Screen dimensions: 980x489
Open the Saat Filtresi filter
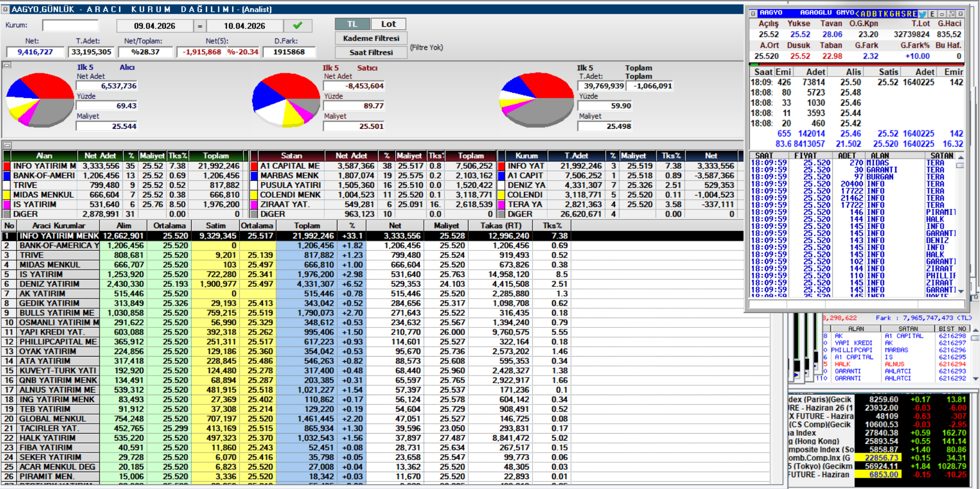(371, 52)
